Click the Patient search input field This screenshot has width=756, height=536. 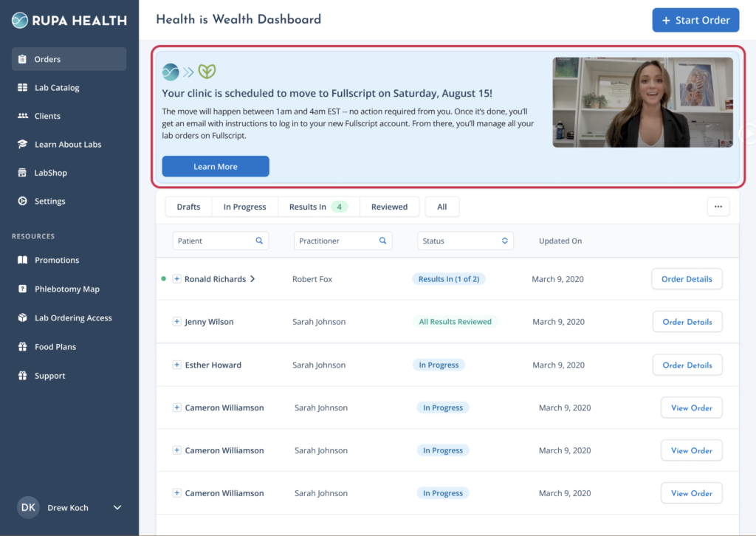click(214, 241)
